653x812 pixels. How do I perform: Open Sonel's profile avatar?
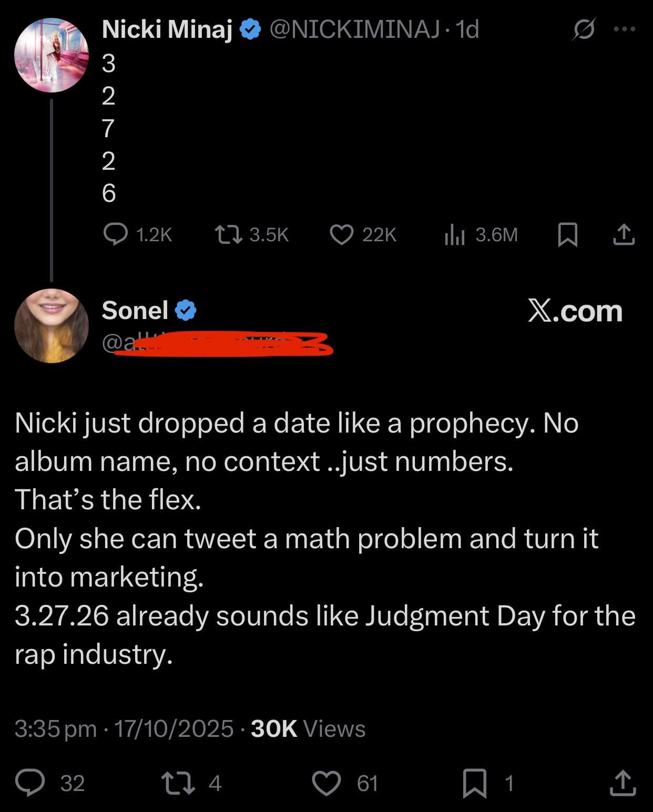click(52, 326)
